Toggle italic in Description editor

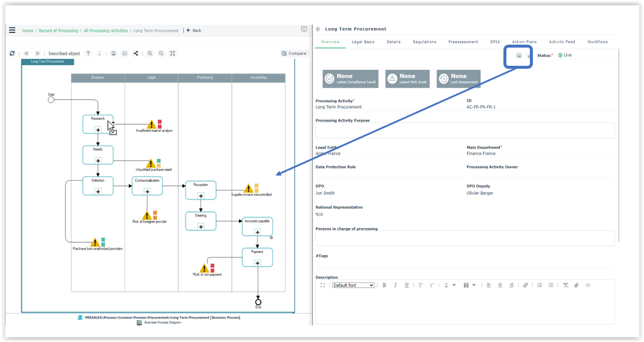point(395,285)
